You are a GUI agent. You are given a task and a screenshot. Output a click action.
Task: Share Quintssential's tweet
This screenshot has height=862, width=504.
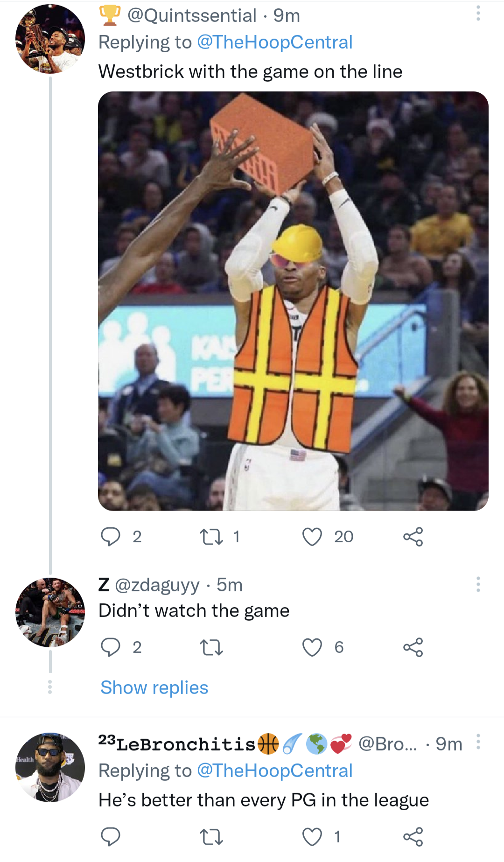coord(414,537)
